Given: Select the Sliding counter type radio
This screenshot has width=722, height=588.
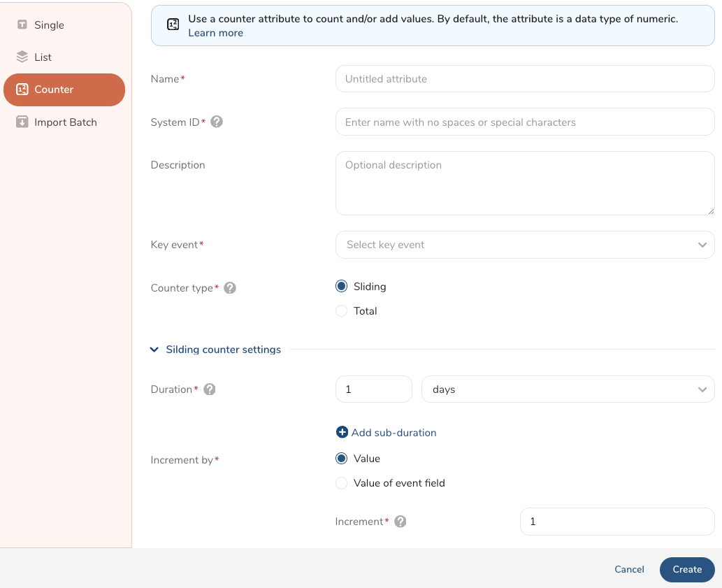Looking at the screenshot, I should [341, 286].
